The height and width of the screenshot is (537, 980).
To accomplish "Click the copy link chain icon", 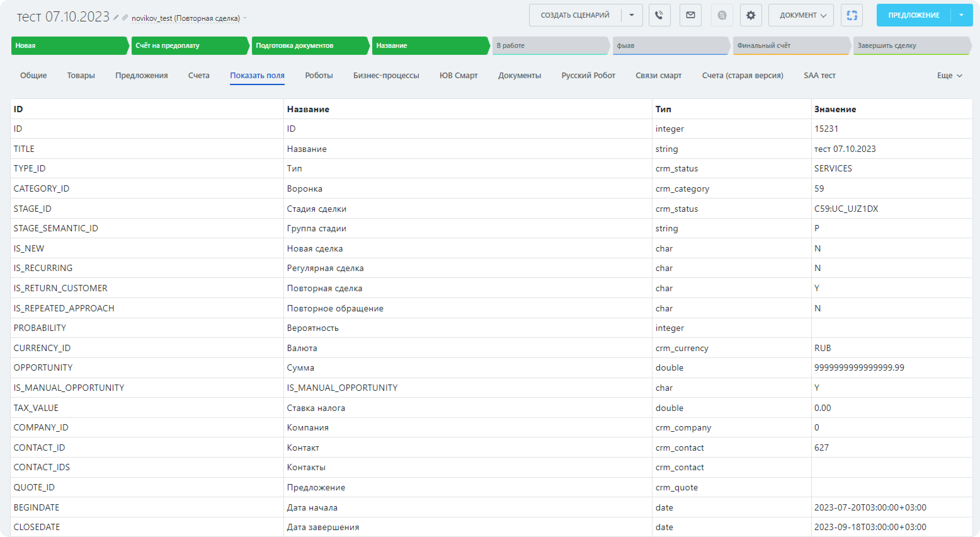I will 125,18.
